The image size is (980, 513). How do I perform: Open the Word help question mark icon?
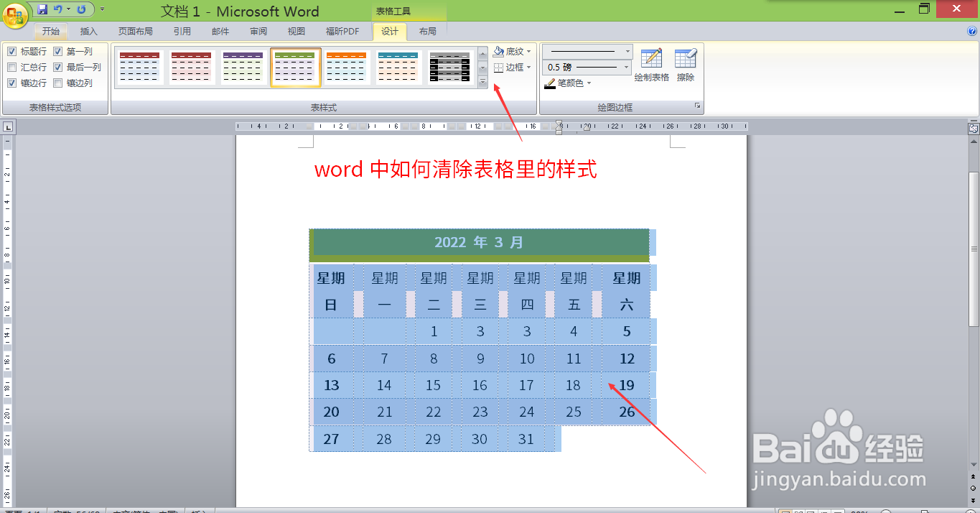(x=972, y=31)
